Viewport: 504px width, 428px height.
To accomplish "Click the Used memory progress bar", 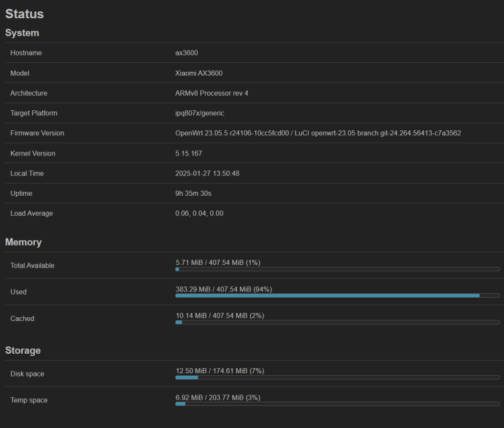I will click(338, 296).
